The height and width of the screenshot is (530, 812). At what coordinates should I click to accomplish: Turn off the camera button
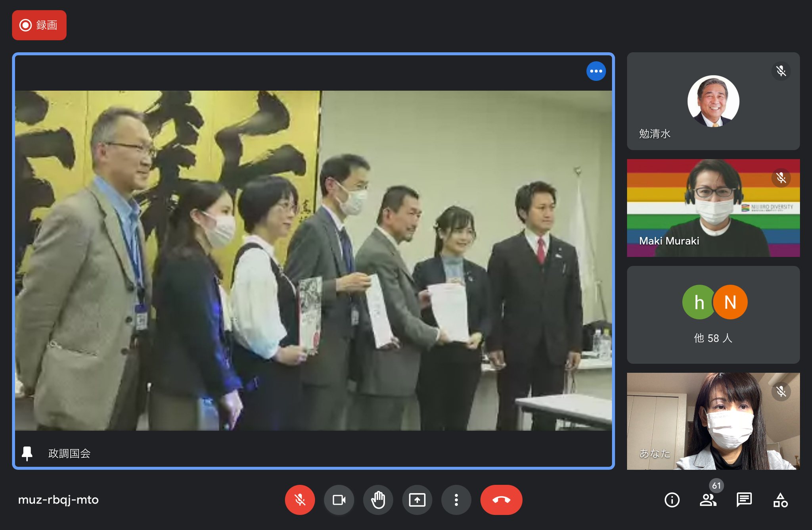[x=339, y=500]
